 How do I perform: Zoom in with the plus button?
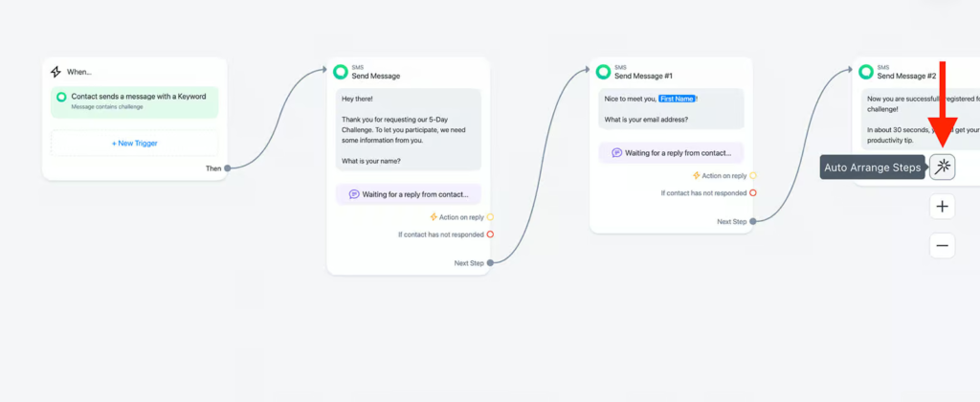[943, 207]
